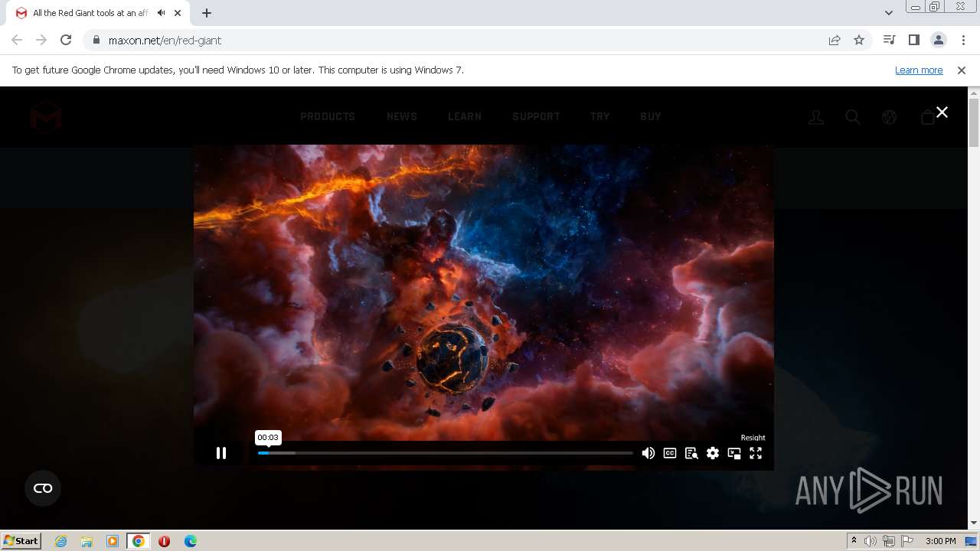980x551 pixels.
Task: Click the Resight label in player
Action: (x=753, y=438)
